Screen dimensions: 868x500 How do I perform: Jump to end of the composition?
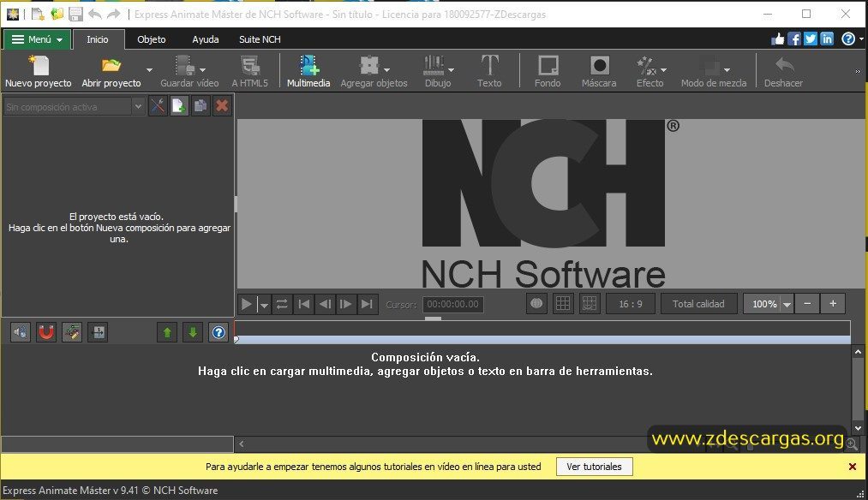pyautogui.click(x=367, y=304)
